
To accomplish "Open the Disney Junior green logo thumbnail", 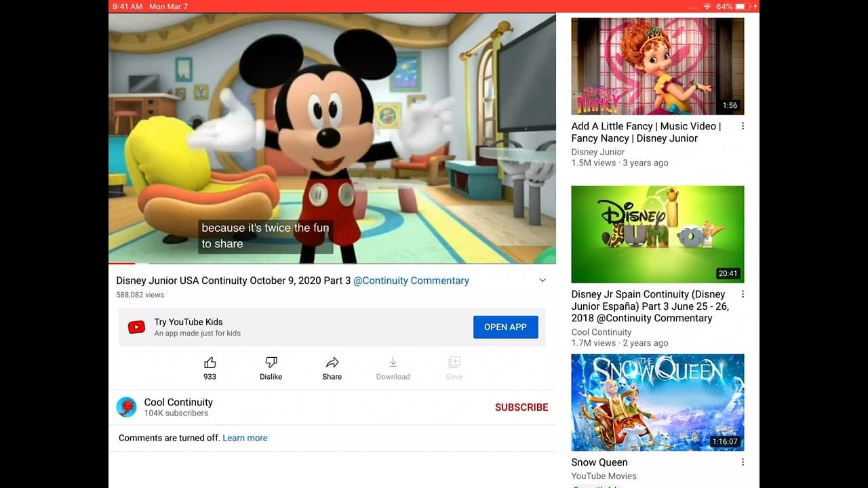I will 658,235.
